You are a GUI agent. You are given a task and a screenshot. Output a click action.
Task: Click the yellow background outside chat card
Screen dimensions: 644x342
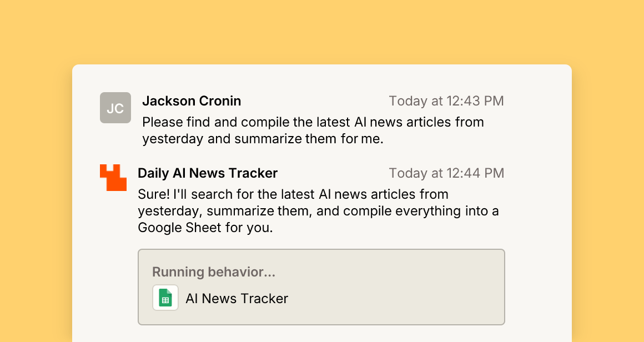322,33
